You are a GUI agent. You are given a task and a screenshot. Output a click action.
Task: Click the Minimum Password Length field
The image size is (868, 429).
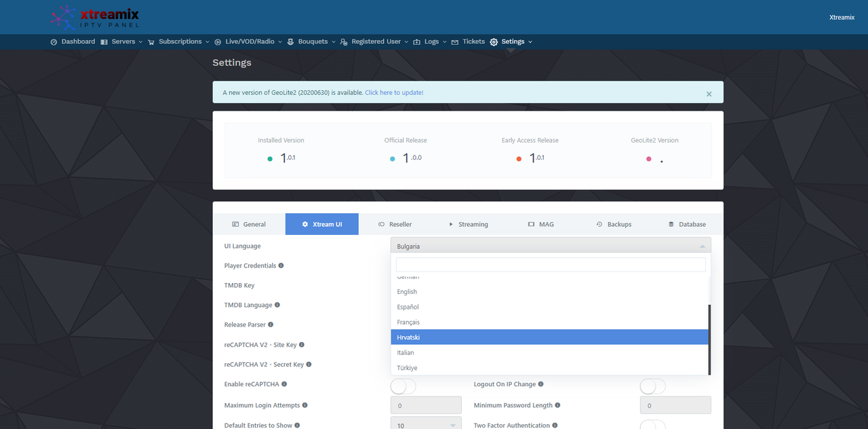(675, 405)
